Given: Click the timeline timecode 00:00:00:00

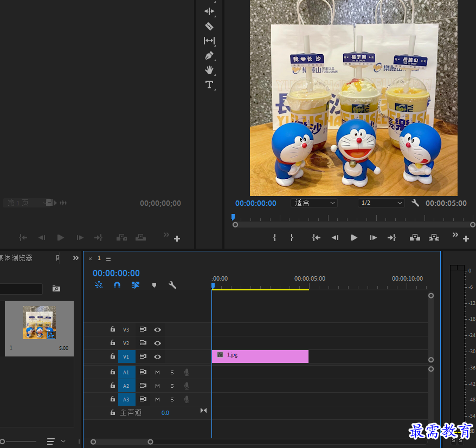Looking at the screenshot, I should (116, 273).
